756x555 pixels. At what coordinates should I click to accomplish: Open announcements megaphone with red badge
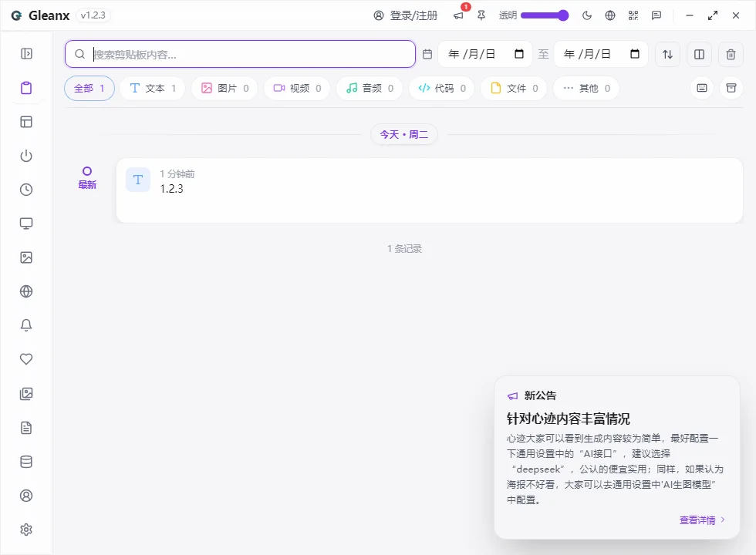458,15
